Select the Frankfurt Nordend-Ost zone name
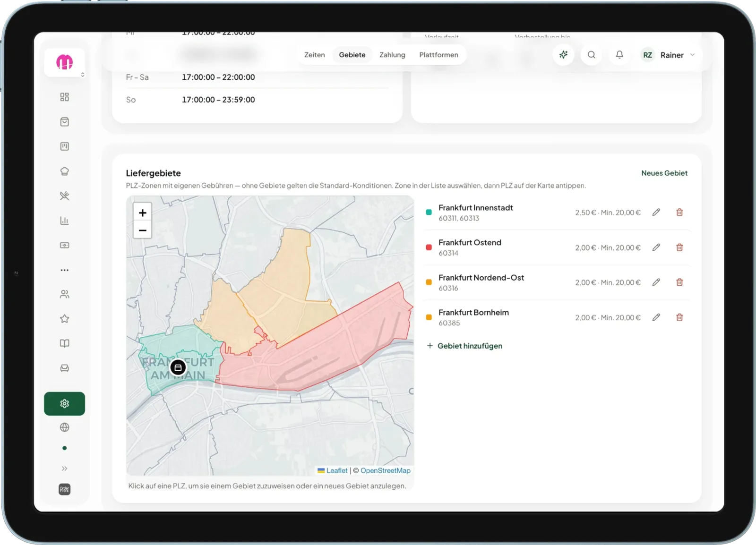 (481, 278)
